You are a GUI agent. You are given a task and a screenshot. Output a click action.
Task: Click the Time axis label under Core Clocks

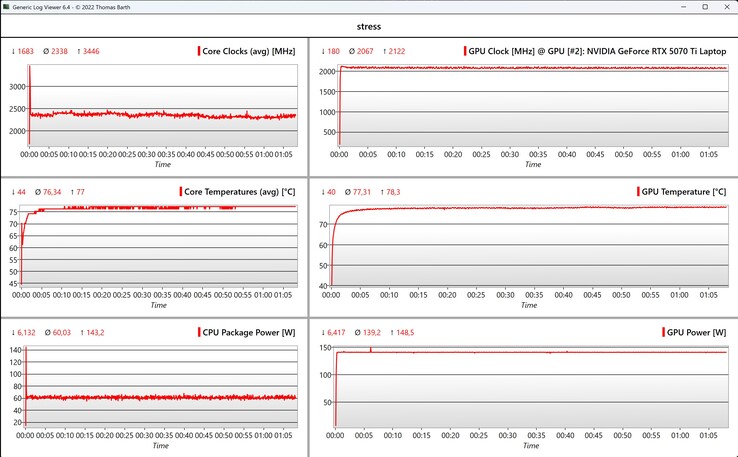162,164
